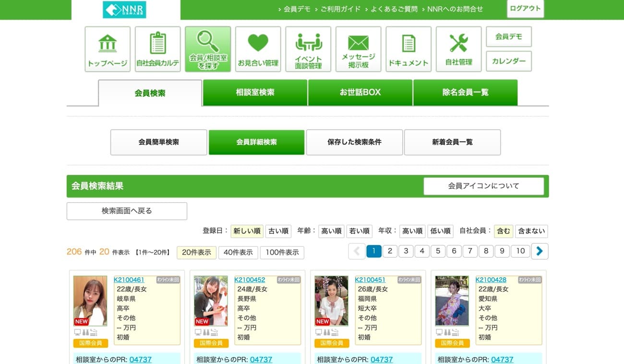The image size is (624, 364).
Task: Open 自社会員カルテ clipboard icon
Action: (x=157, y=49)
